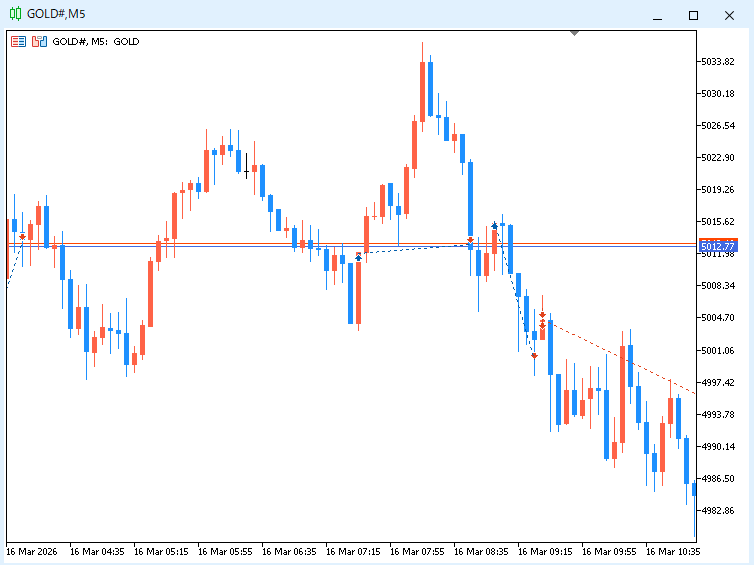The image size is (754, 565).
Task: Select the blue buy arrow near 07:15
Action: (358, 257)
